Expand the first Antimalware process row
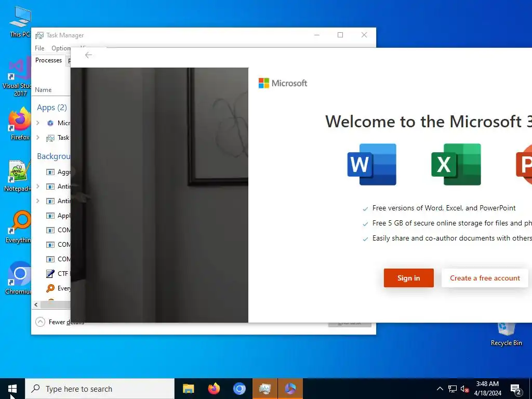 38,187
